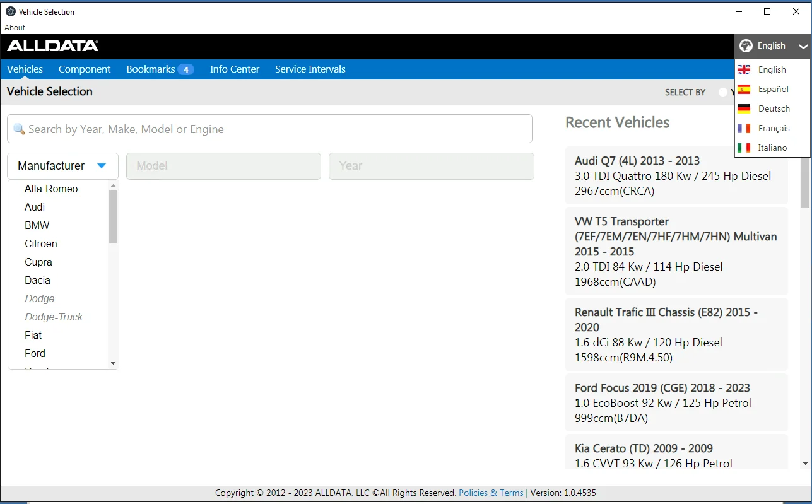Switch to the Vehicles tab
This screenshot has width=812, height=504.
tap(25, 69)
